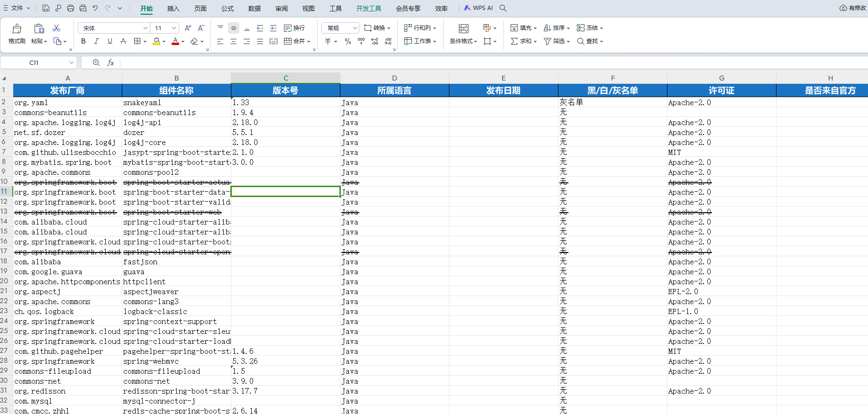Screen dimensions: 868x414
Task: Align text right in the cell
Action: click(x=247, y=41)
